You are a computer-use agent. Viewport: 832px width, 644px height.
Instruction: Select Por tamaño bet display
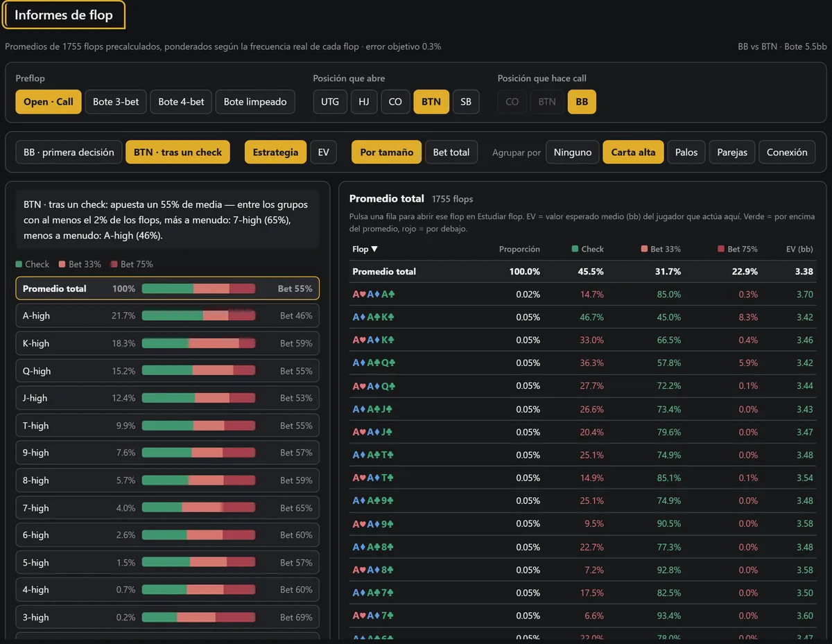pos(386,153)
